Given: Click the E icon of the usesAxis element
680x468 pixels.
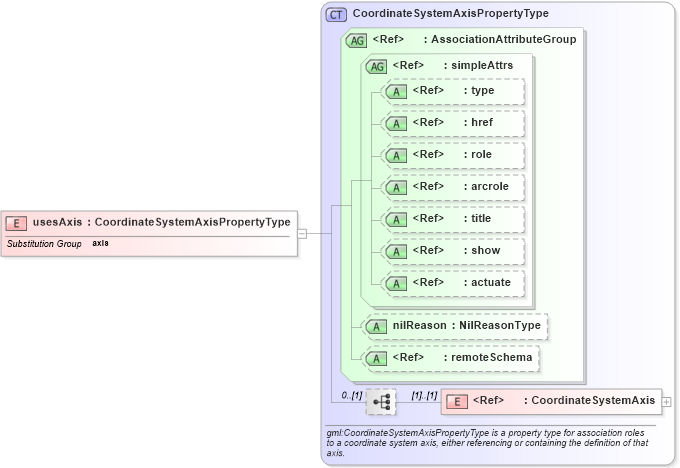Looking at the screenshot, I should pyautogui.click(x=16, y=223).
